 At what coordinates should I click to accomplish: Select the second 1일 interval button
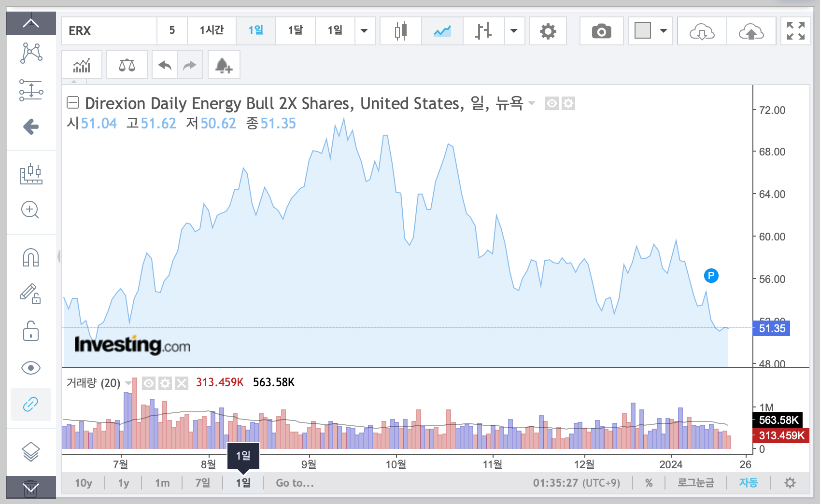[x=335, y=31]
